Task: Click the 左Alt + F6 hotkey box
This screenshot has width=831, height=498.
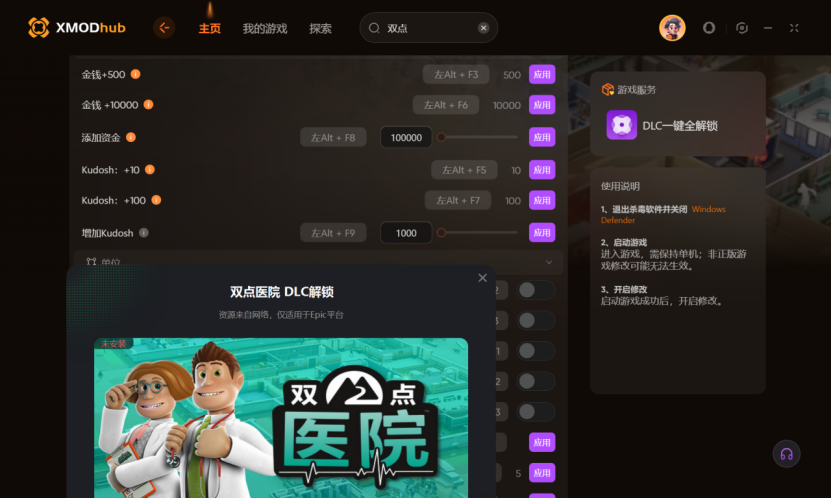Action: pos(446,105)
